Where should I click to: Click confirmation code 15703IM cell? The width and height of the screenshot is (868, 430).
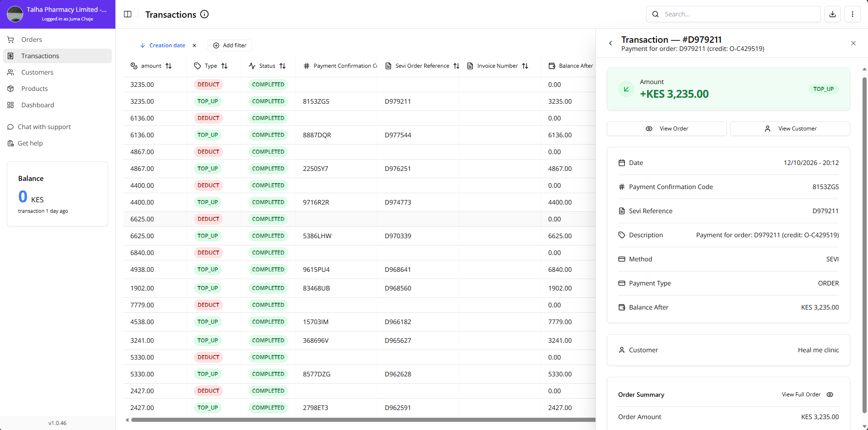pos(316,322)
